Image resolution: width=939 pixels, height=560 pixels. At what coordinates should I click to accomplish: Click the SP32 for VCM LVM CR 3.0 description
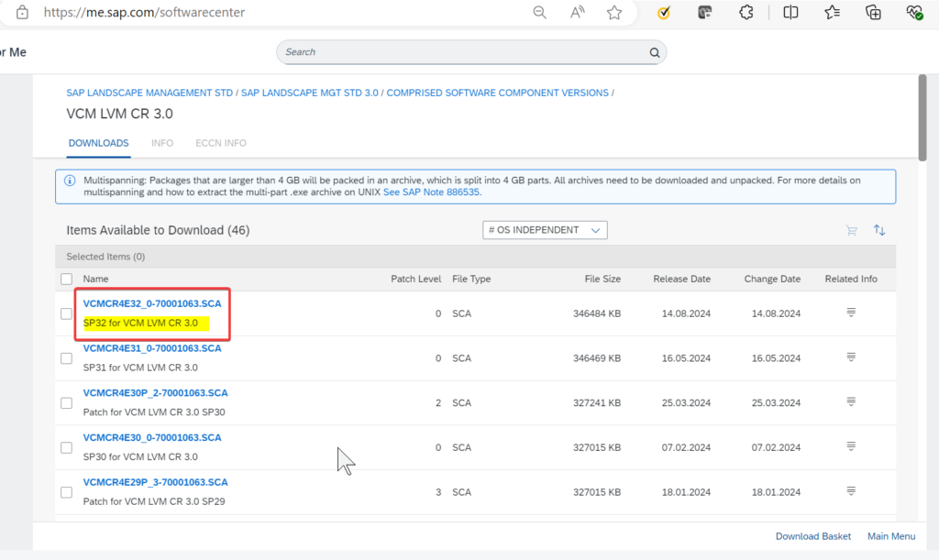coord(140,323)
